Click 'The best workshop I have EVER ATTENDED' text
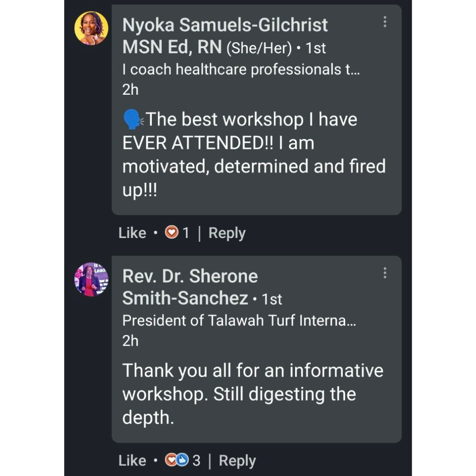 click(x=251, y=131)
